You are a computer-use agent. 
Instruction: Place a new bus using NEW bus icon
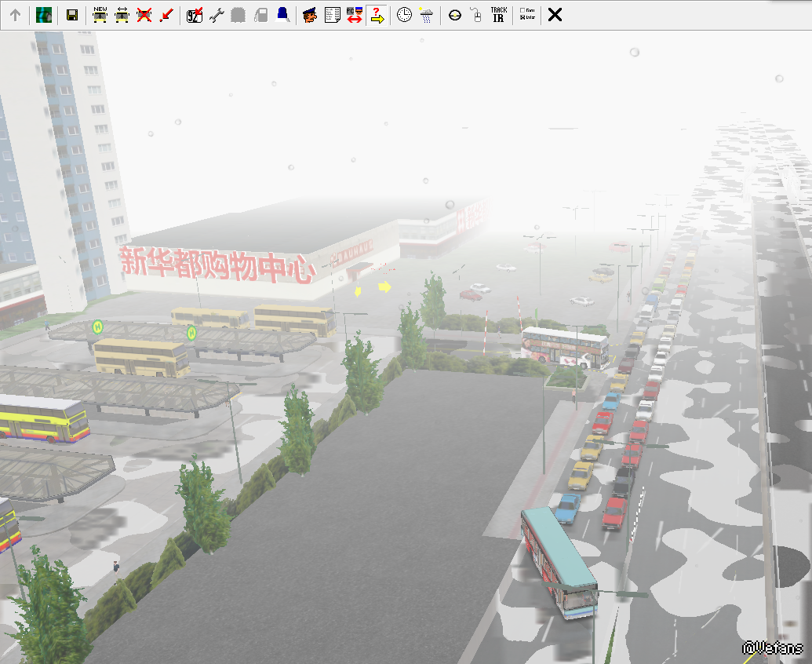tap(100, 15)
